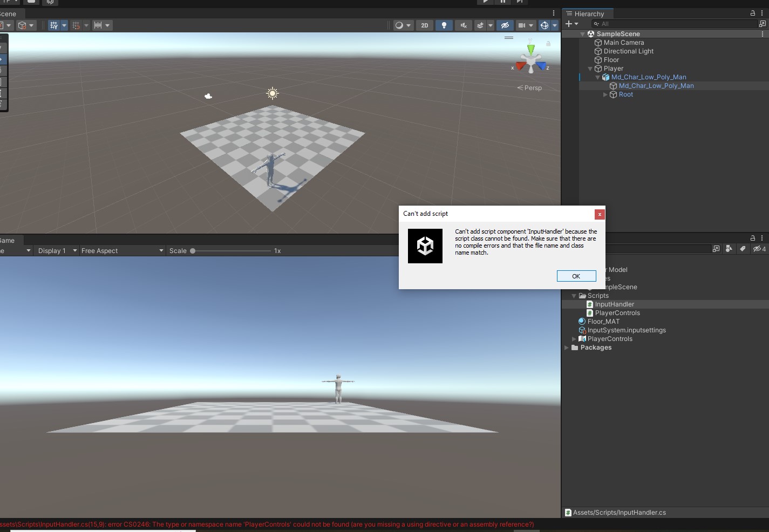
Task: Click the green Y axis on orientation gizmo
Action: tap(531, 49)
